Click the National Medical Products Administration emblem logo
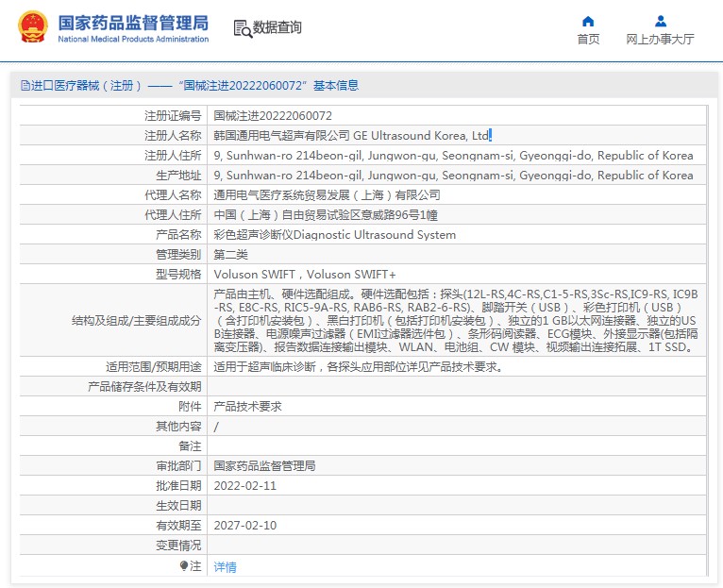723x588 pixels. pos(30,27)
